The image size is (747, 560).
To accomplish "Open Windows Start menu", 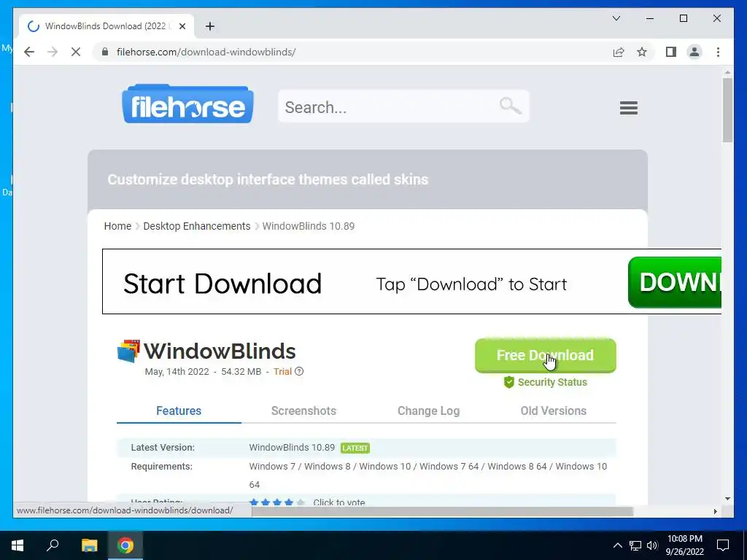I will pos(18,545).
